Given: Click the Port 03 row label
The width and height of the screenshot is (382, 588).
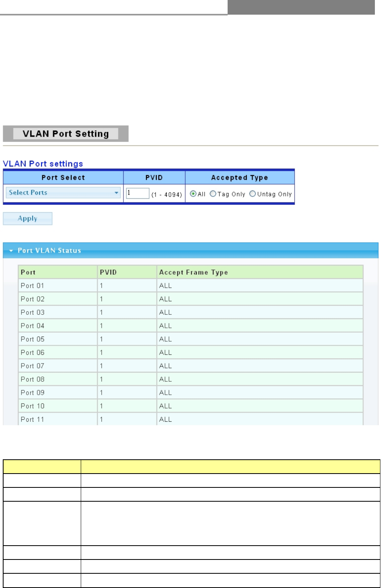Looking at the screenshot, I should (x=32, y=312).
